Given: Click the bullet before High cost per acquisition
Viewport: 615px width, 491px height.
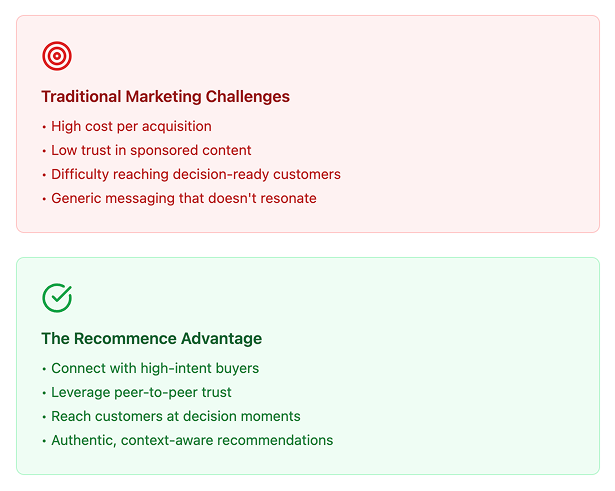Looking at the screenshot, I should 44,127.
